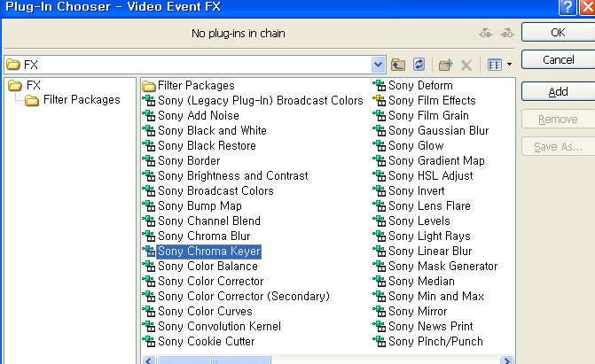Click the Remove button
Screen dimensions: 595x364
point(558,119)
